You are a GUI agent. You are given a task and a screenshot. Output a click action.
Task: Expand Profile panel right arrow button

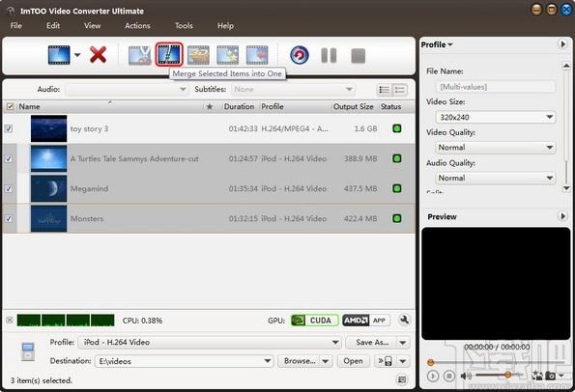tap(562, 44)
